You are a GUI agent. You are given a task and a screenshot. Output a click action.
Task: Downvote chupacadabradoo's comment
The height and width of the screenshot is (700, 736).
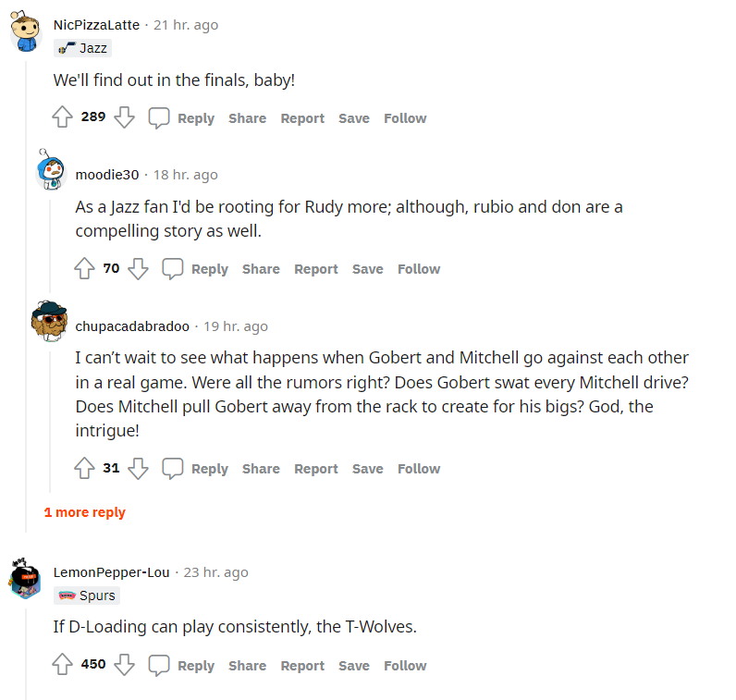tap(139, 468)
